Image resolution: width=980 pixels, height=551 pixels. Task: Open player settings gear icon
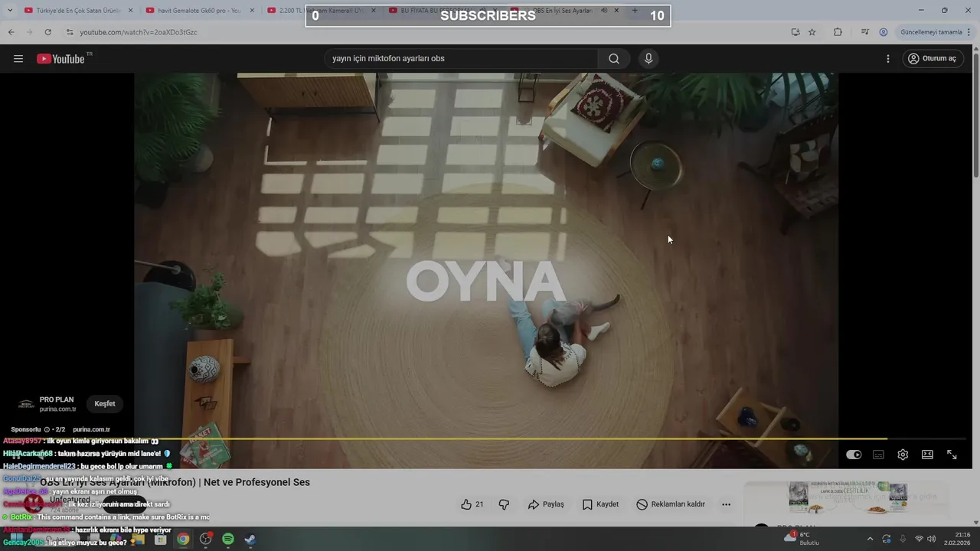point(903,455)
